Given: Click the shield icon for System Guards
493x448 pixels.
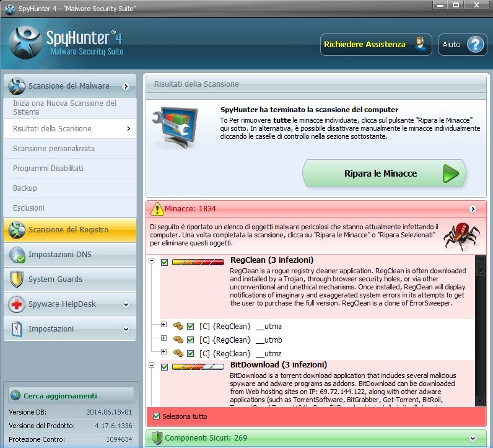Looking at the screenshot, I should [x=17, y=279].
